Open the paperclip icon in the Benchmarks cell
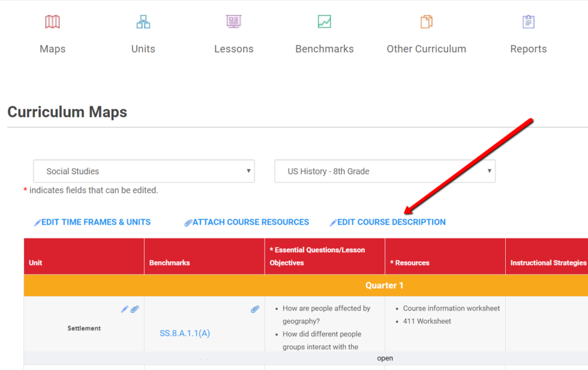The width and height of the screenshot is (588, 370). tap(255, 309)
